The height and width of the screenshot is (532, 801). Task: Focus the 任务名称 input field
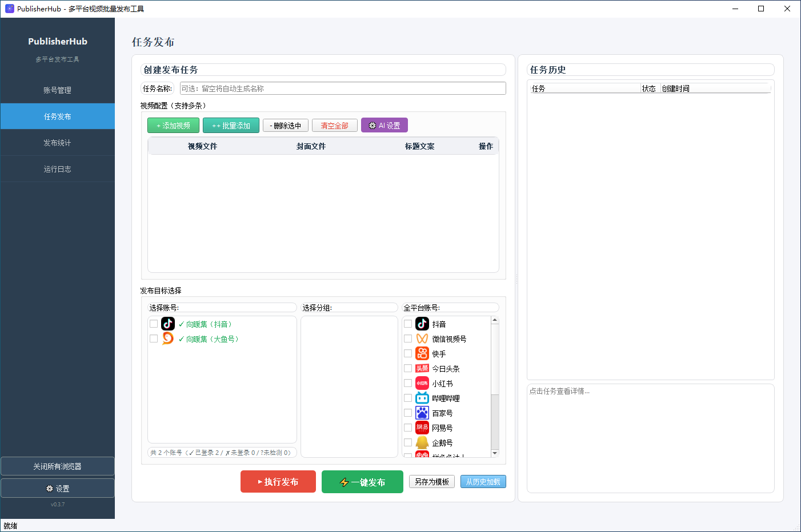(343, 88)
